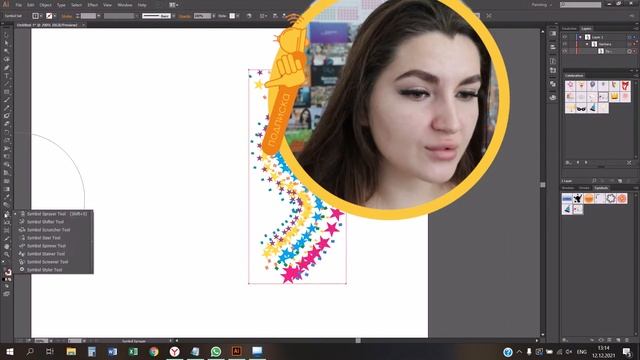The width and height of the screenshot is (640, 360).
Task: Open the View menu
Action: 107,5
